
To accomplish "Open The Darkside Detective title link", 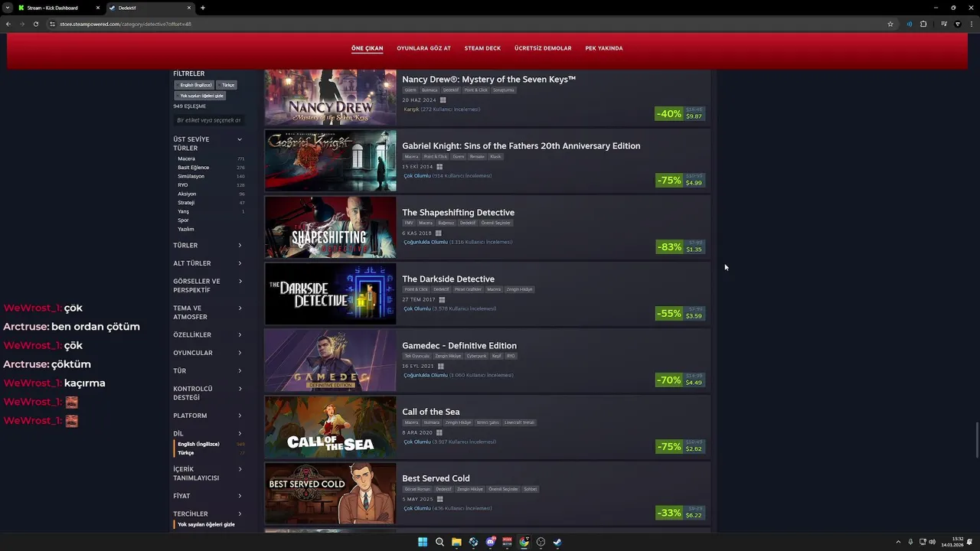I will pos(448,279).
